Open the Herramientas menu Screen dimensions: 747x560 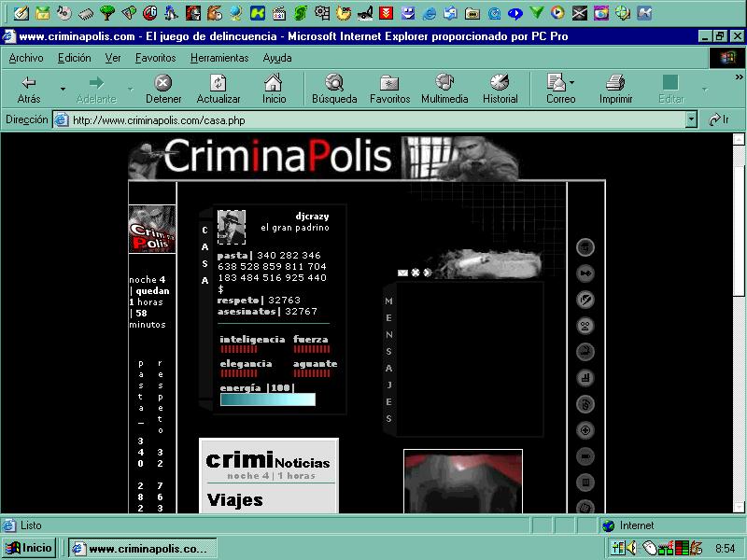[219, 58]
